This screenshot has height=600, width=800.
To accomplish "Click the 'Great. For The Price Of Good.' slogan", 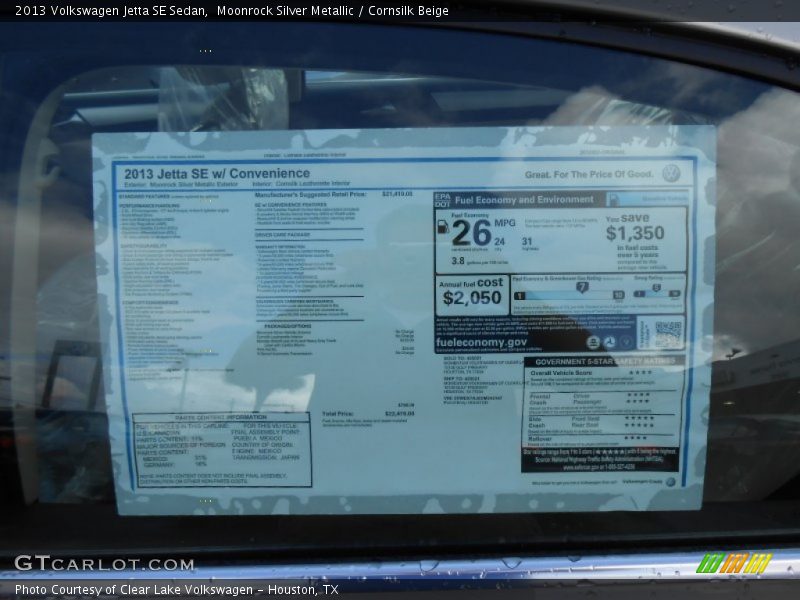I will pos(589,174).
